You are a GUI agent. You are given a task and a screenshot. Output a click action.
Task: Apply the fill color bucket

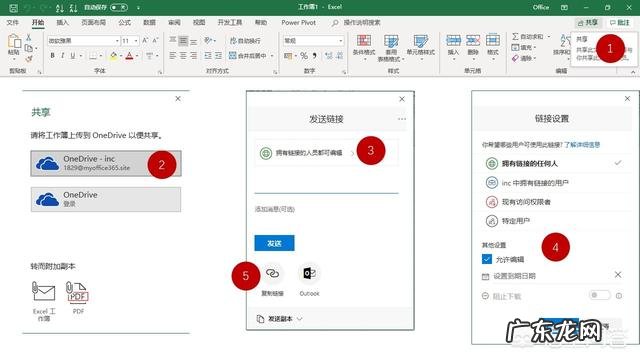[113, 56]
